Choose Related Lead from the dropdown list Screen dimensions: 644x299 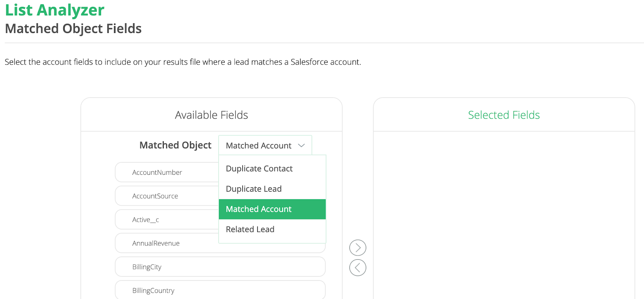coord(272,229)
